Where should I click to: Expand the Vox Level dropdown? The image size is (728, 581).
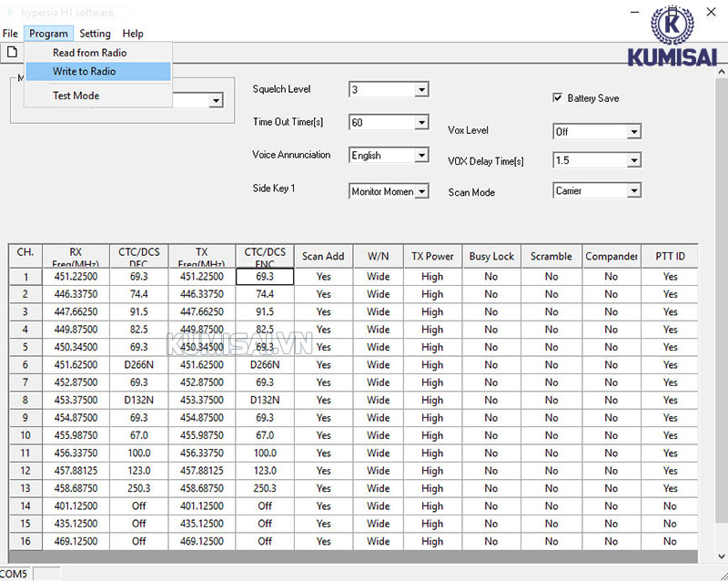coord(633,132)
